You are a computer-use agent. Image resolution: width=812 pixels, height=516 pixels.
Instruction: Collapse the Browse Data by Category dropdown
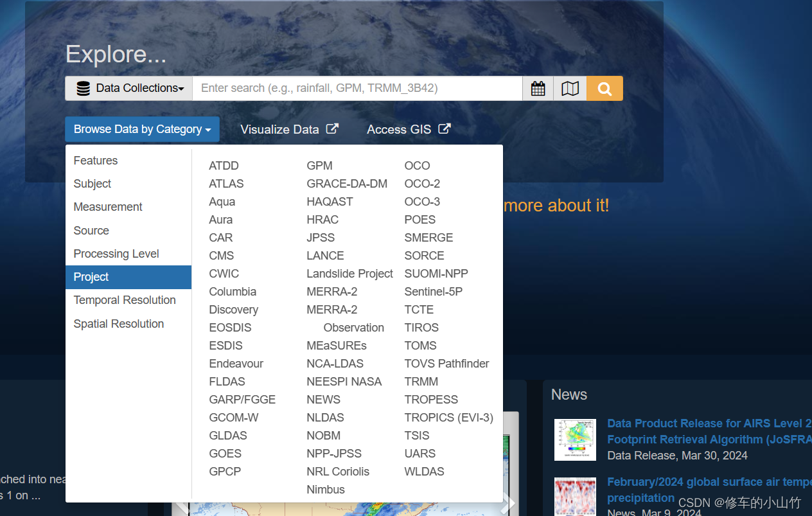142,129
